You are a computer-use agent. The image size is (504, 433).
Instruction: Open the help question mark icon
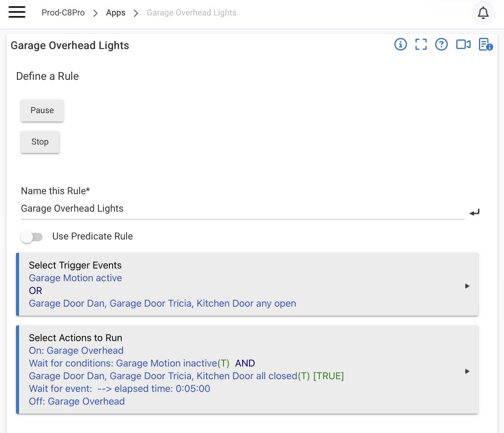coord(441,44)
